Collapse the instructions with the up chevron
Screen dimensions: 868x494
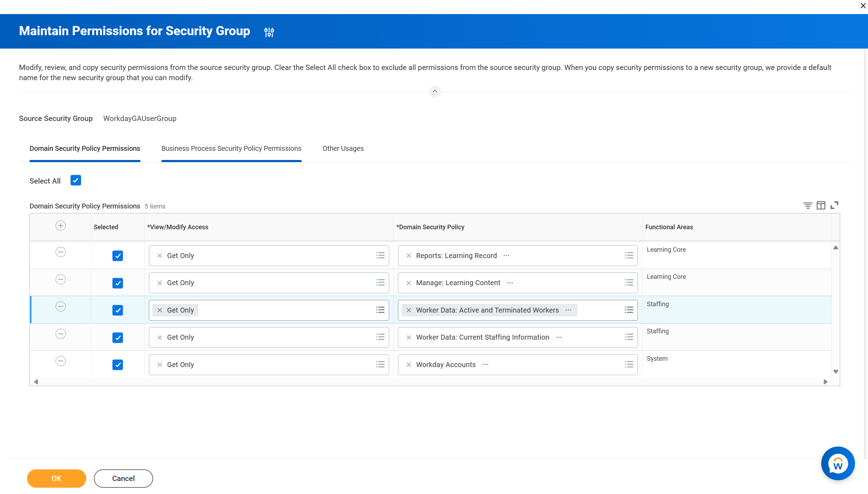(x=435, y=91)
